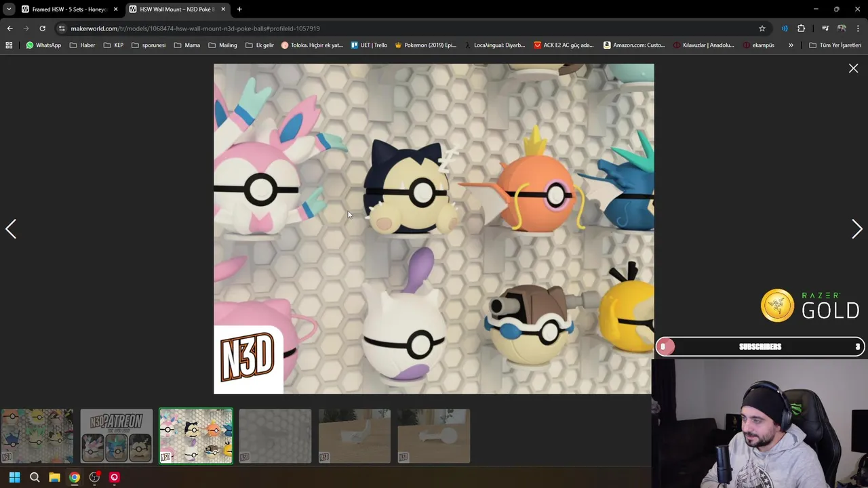Open the fifth thumbnail image

tap(355, 436)
